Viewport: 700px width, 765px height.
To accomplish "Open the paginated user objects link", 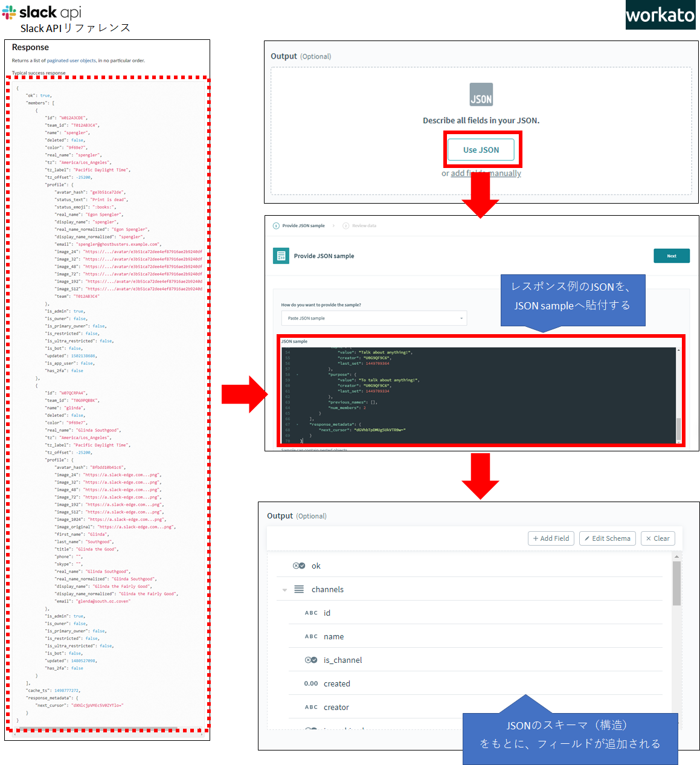I will pos(71,60).
